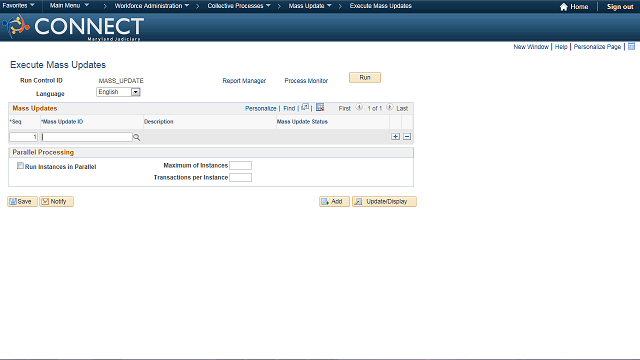Show previous row arrow in Mass Updates

coord(359,107)
